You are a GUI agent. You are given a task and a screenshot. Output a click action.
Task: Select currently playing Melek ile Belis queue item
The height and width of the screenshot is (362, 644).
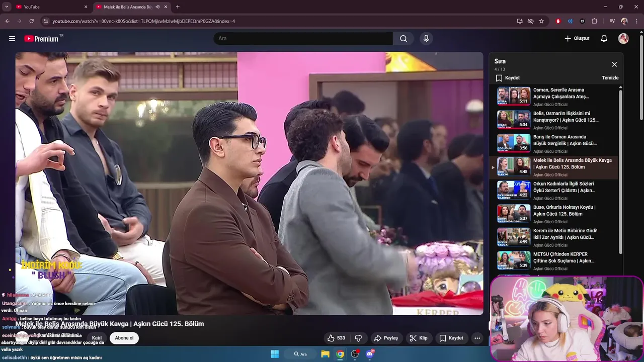click(556, 167)
